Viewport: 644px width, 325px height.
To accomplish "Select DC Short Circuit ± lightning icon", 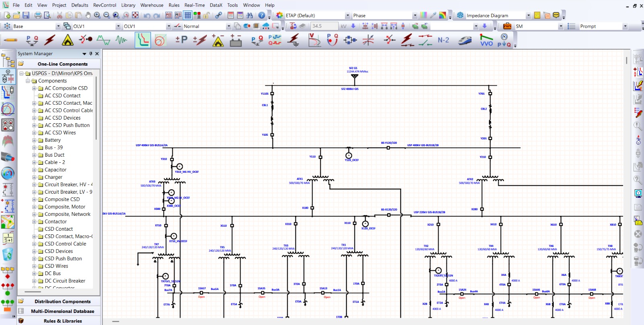I will click(200, 40).
